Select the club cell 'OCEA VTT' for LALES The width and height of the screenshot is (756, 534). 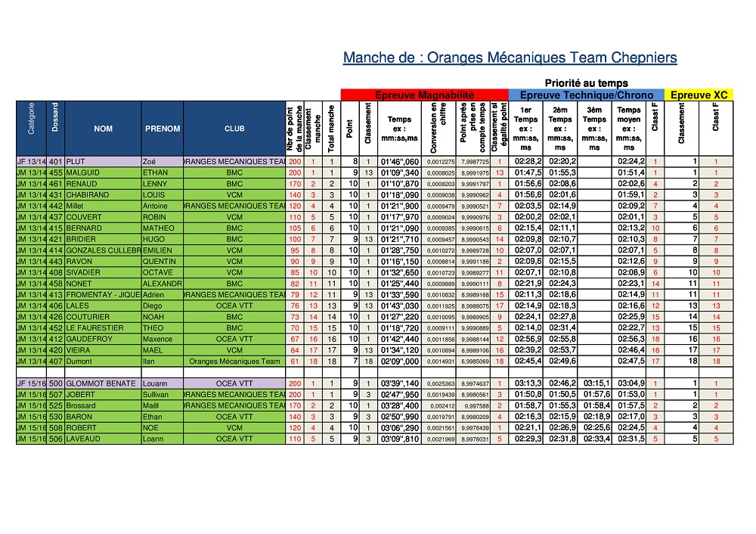(x=234, y=306)
